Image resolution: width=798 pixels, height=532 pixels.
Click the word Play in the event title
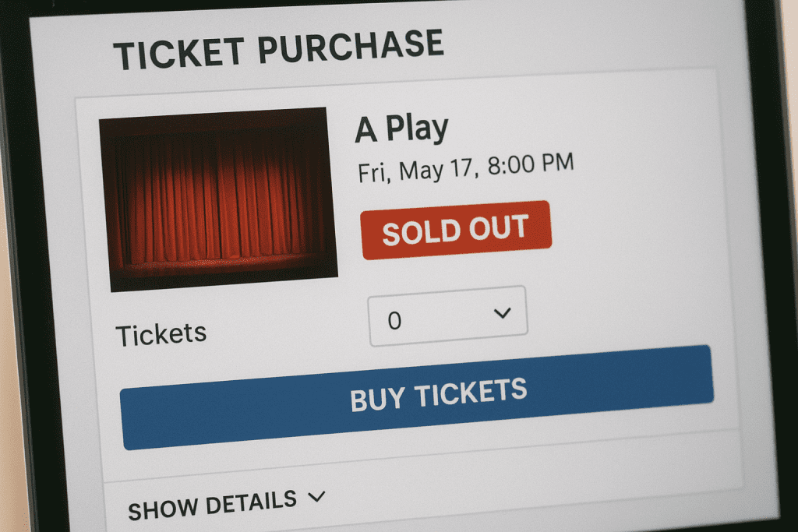(x=417, y=129)
